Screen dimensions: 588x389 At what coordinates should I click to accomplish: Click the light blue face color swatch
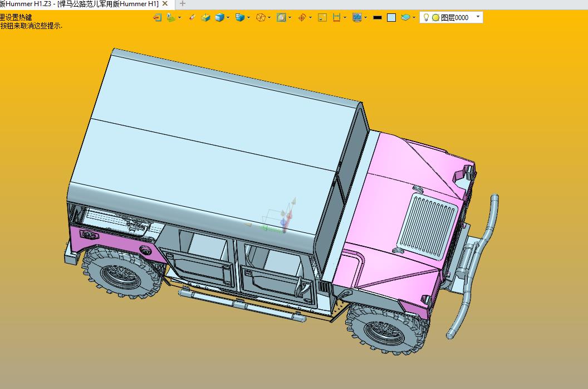click(391, 18)
